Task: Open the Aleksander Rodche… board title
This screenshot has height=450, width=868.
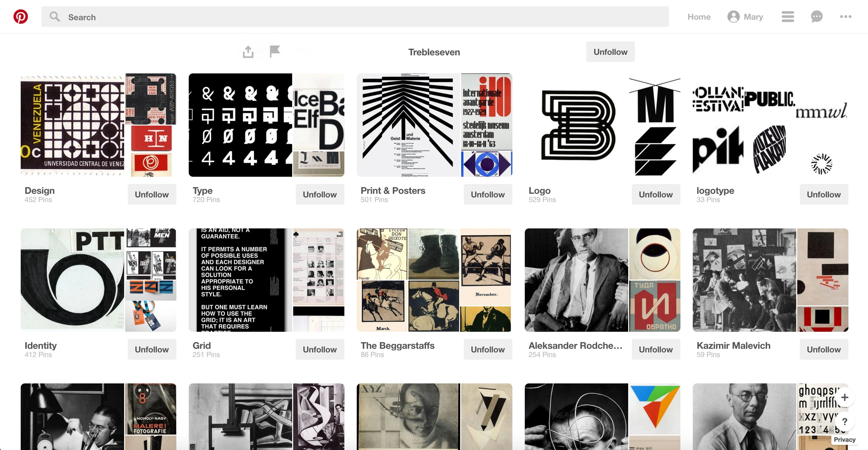Action: click(575, 346)
